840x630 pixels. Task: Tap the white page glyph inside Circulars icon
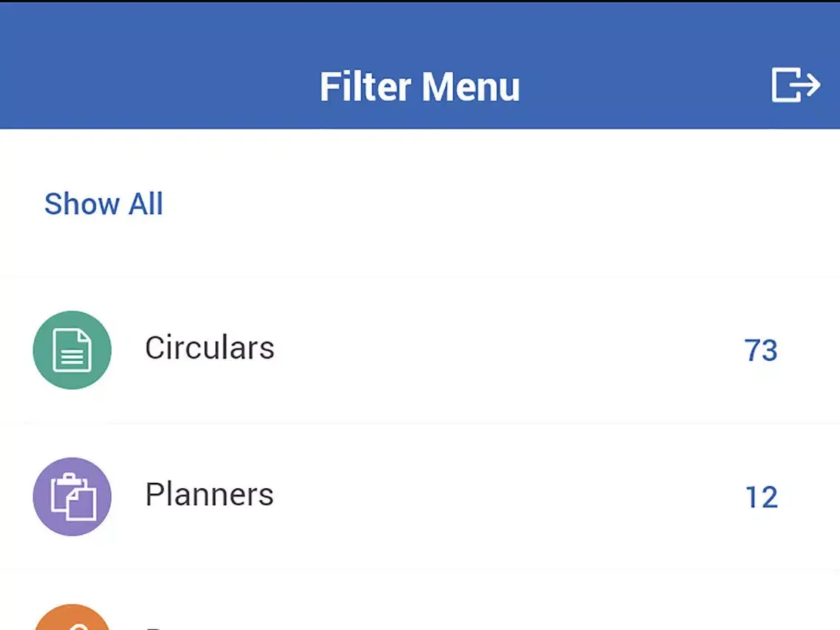click(x=72, y=350)
